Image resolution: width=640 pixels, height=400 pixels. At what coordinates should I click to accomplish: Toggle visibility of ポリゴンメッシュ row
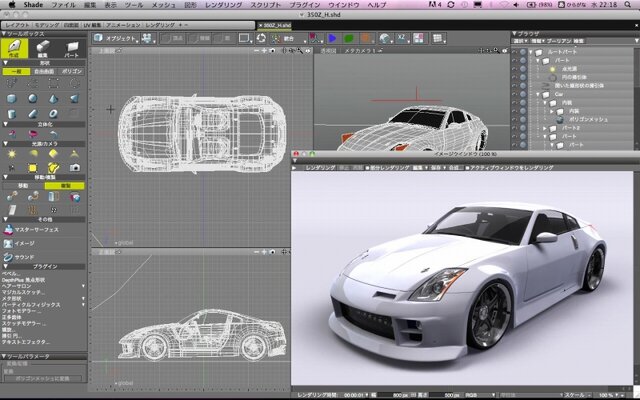coord(515,119)
